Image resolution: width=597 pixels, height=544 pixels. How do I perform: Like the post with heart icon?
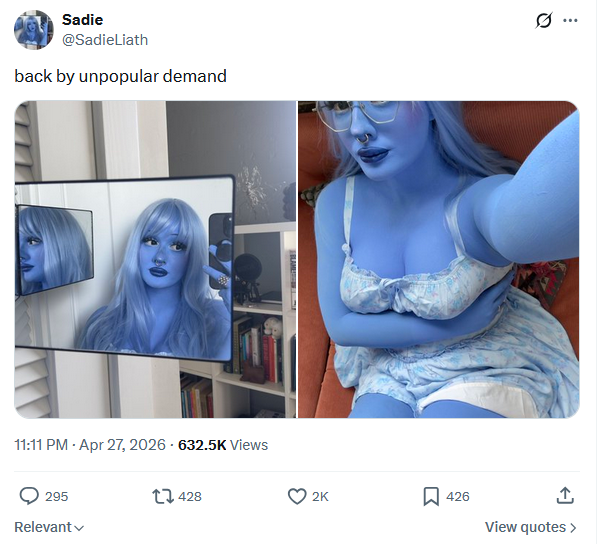coord(297,496)
